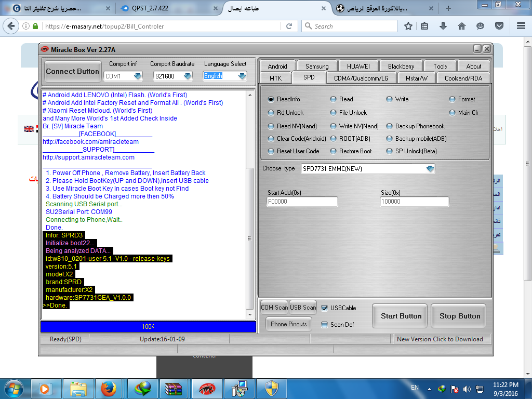532x399 pixels.
Task: Click the Stop Button
Action: 459,316
